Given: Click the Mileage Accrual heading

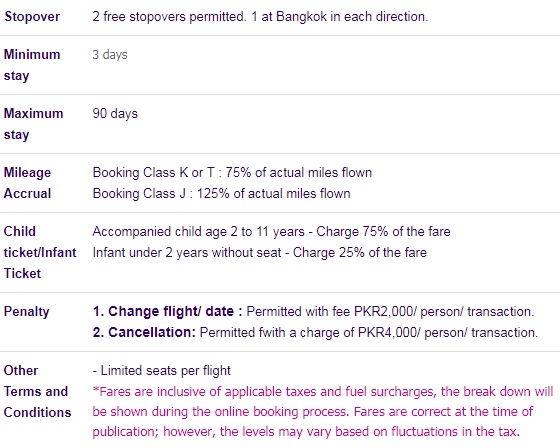Looking at the screenshot, I should 28,183.
